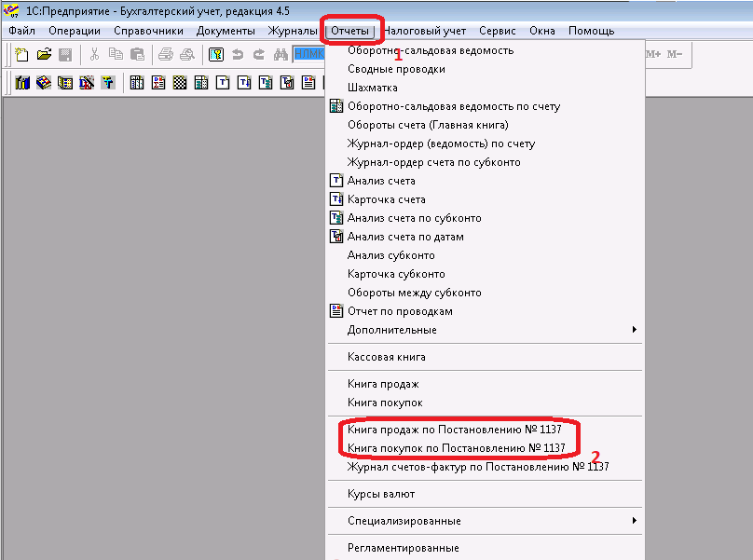Screen dimensions: 753x560
Task: Select Анализ счета по датам entry
Action: pos(485,237)
